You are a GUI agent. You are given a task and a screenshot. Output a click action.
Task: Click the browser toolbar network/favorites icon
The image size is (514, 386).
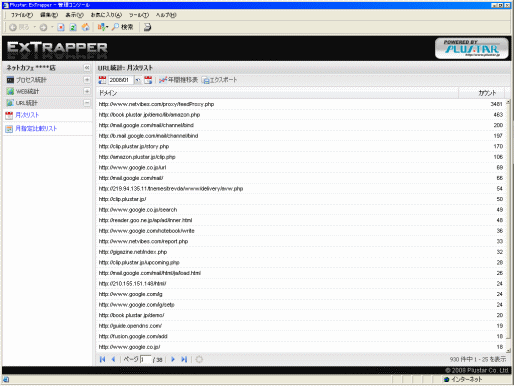pos(102,27)
